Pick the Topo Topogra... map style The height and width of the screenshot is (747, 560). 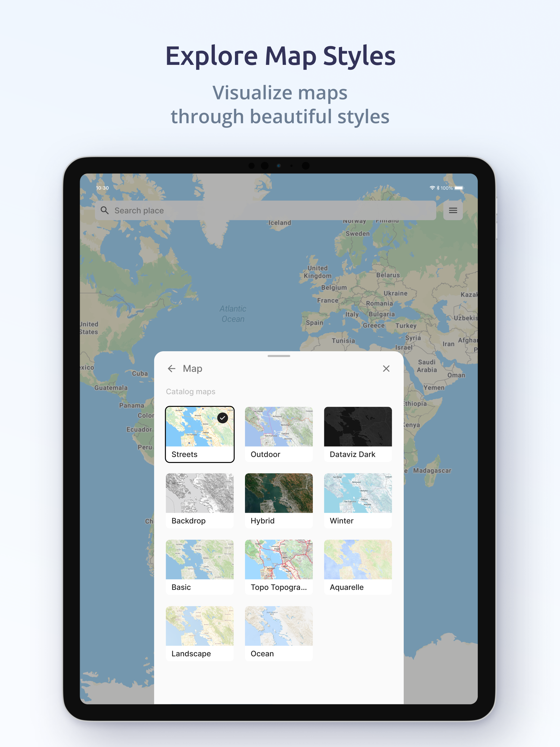pyautogui.click(x=279, y=567)
